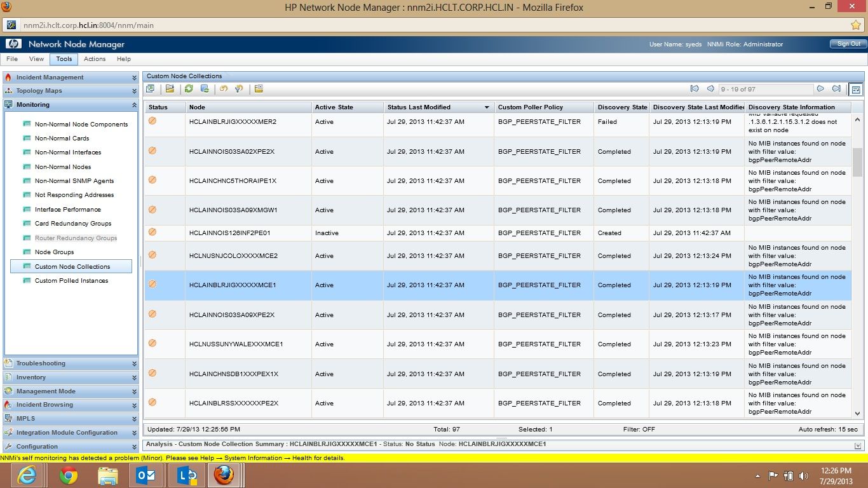Expand the Inventory panel
Screen dimensions: 868x488
134,377
